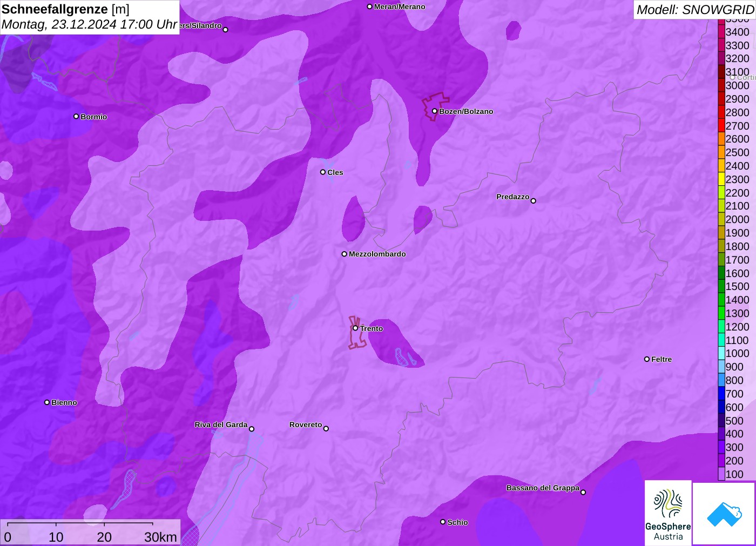Click the Meran/Merano location marker
This screenshot has width=756, height=546.
[x=370, y=6]
